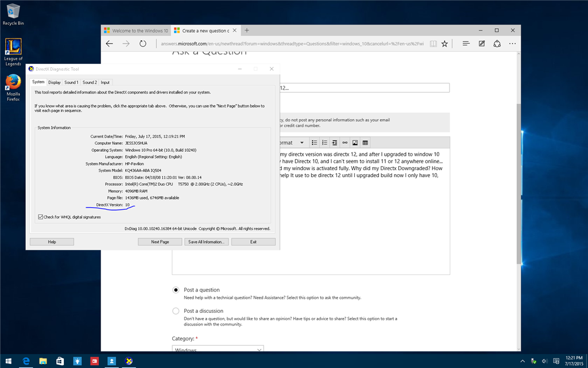Viewport: 588px width, 368px height.
Task: Switch to the Sound 1 tab
Action: coord(71,82)
